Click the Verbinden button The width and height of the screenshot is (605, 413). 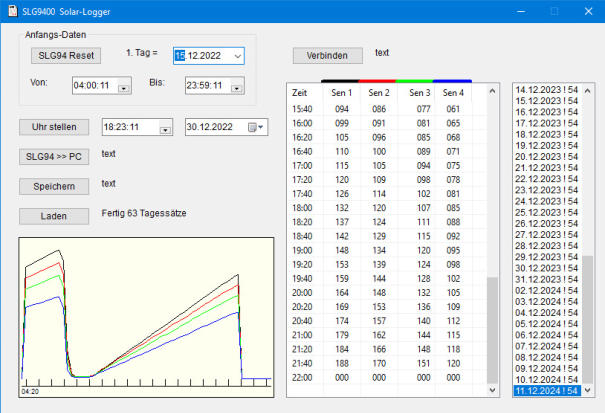327,55
